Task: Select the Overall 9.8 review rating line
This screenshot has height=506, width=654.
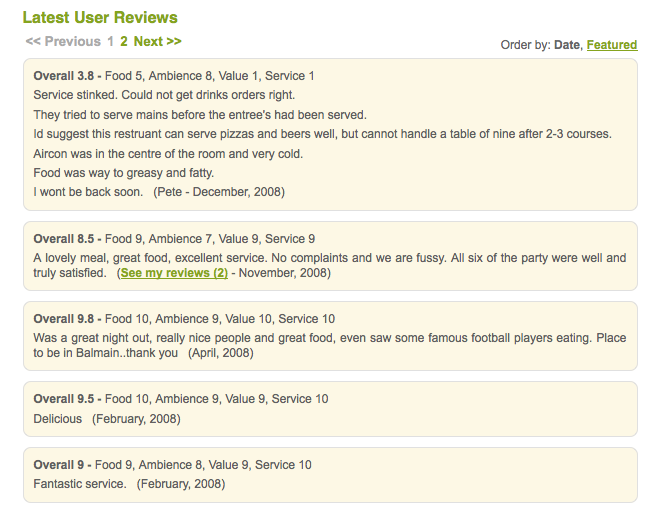Action: 184,319
